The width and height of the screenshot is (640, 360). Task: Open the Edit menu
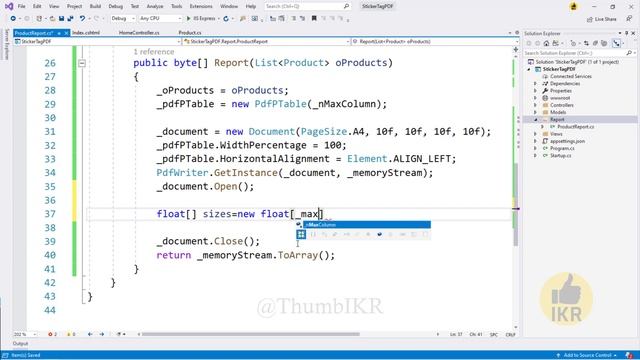point(37,6)
